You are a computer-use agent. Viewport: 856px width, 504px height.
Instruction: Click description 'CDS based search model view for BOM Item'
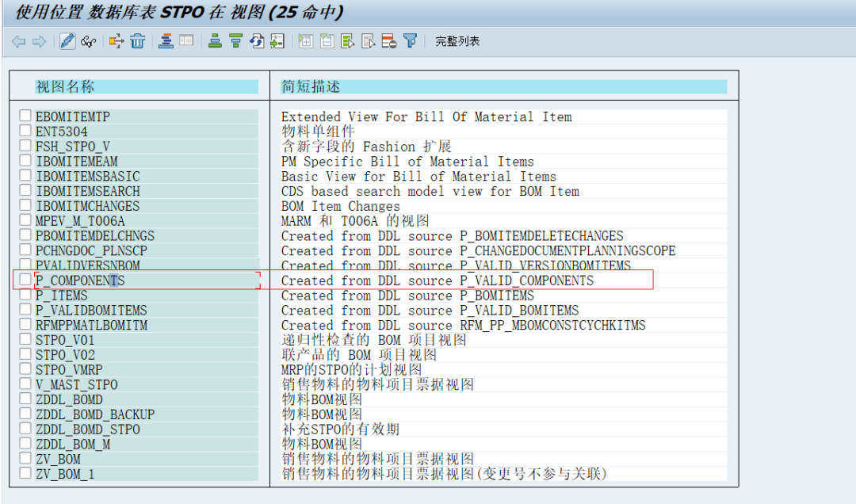point(430,191)
